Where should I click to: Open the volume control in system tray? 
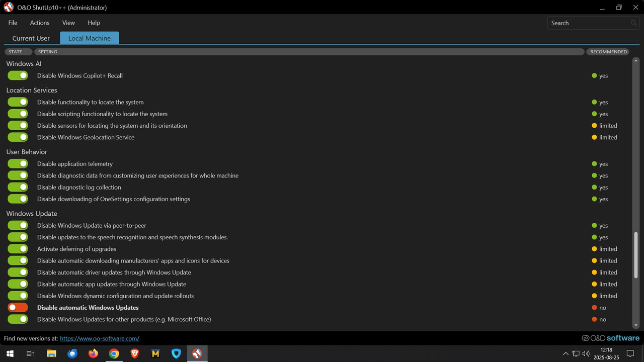(586, 354)
